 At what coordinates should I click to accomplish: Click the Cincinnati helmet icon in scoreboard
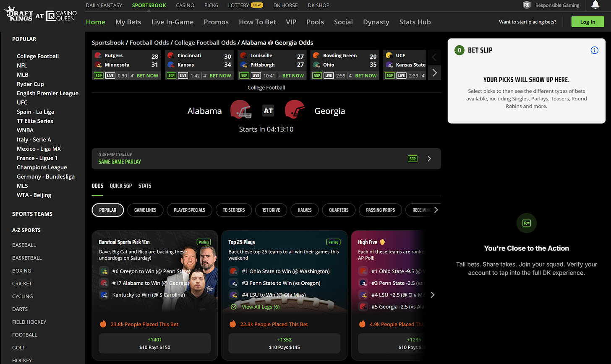click(171, 55)
